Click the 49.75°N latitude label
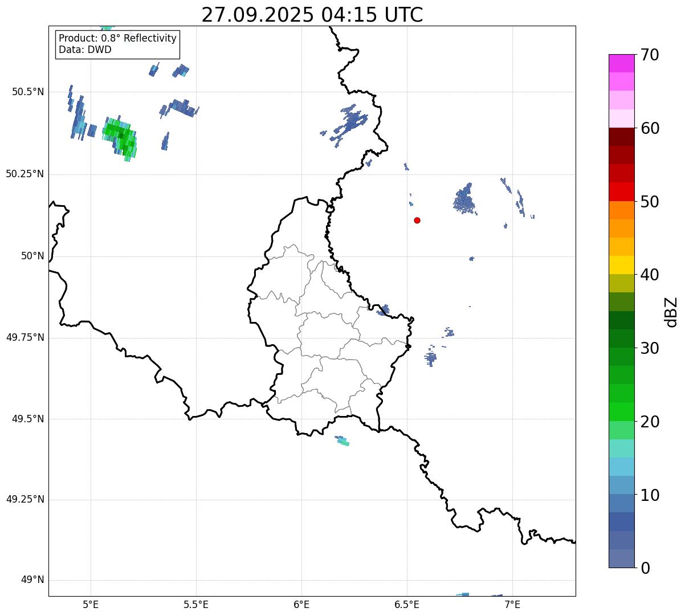 [25, 337]
